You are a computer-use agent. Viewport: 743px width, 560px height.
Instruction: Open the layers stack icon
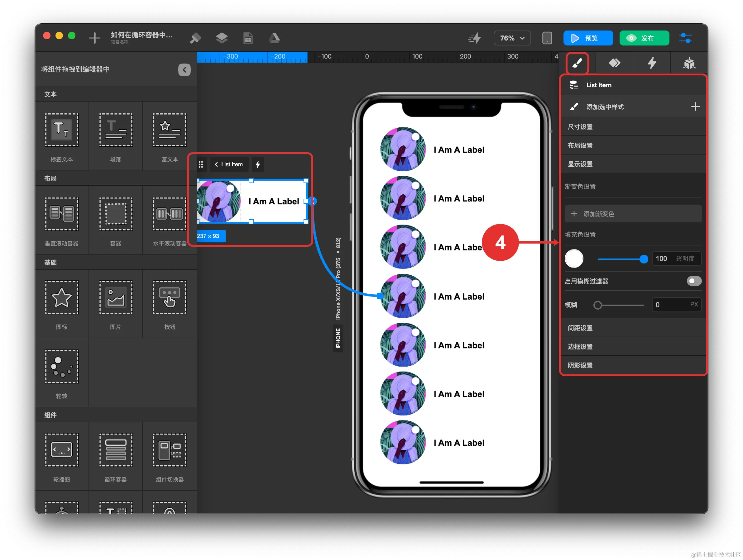(222, 38)
